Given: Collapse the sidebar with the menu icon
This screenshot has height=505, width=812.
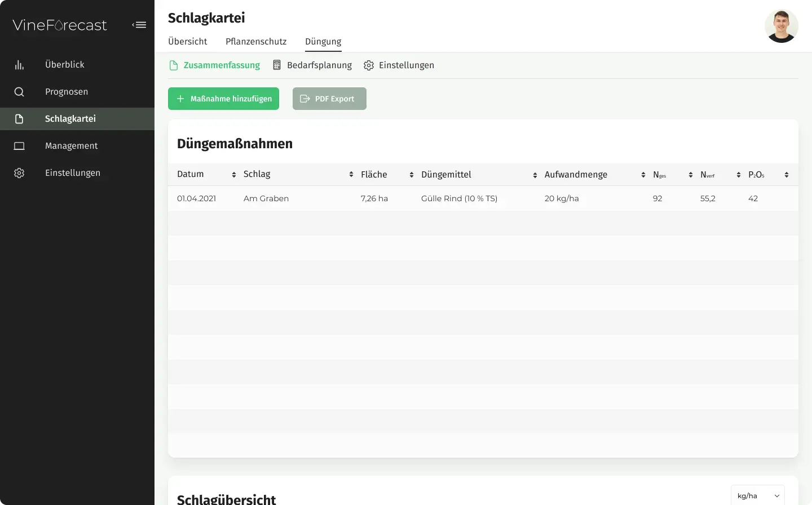Looking at the screenshot, I should (x=139, y=25).
